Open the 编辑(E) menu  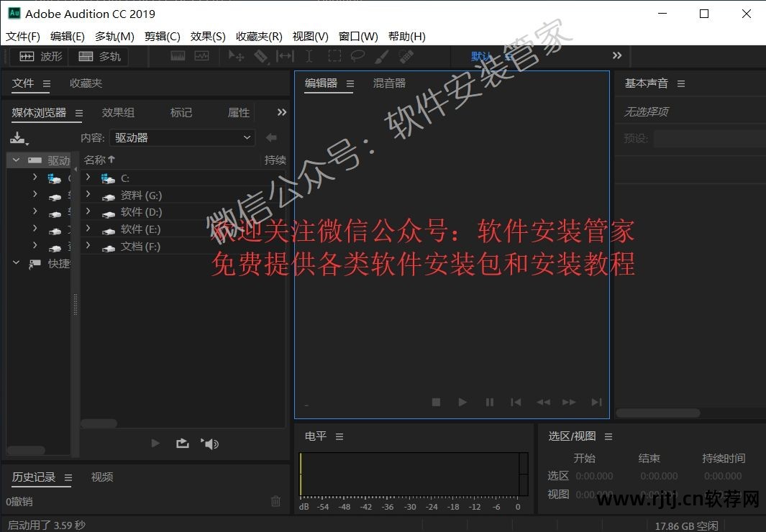tap(68, 37)
